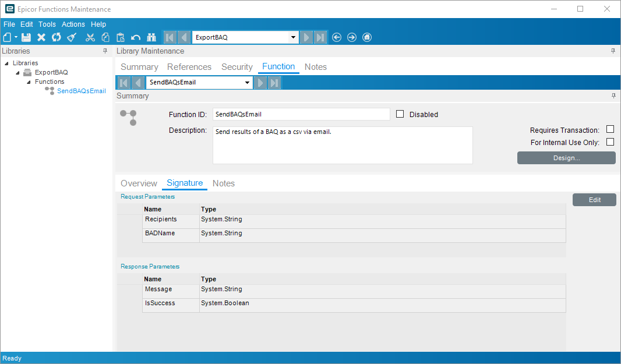Image resolution: width=621 pixels, height=364 pixels.
Task: Go to first library record arrow
Action: [170, 37]
